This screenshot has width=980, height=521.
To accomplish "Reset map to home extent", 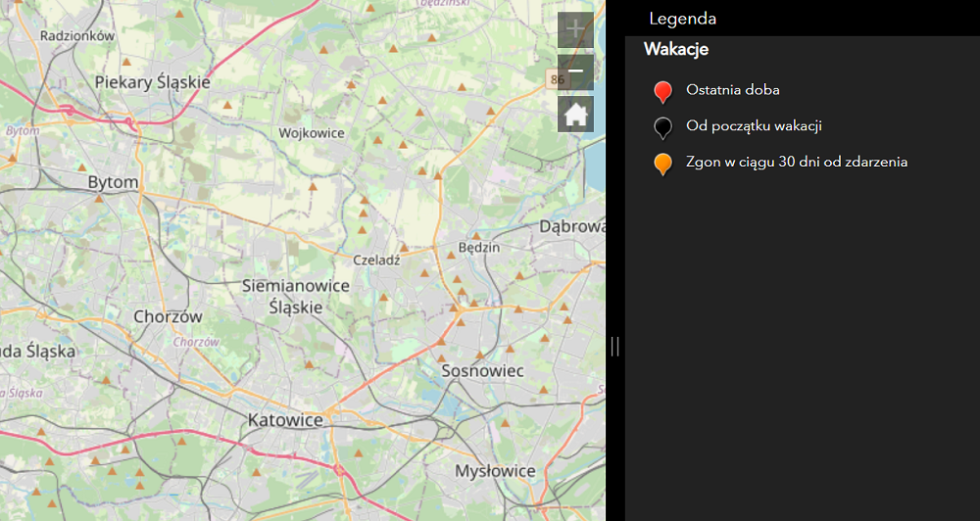I will [575, 115].
